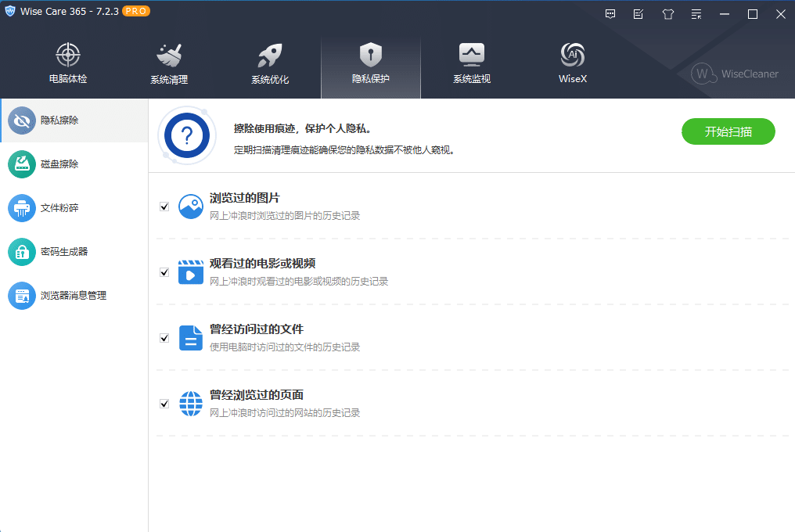Open the 系统监视 monitor icon
The height and width of the screenshot is (532, 795).
(471, 55)
